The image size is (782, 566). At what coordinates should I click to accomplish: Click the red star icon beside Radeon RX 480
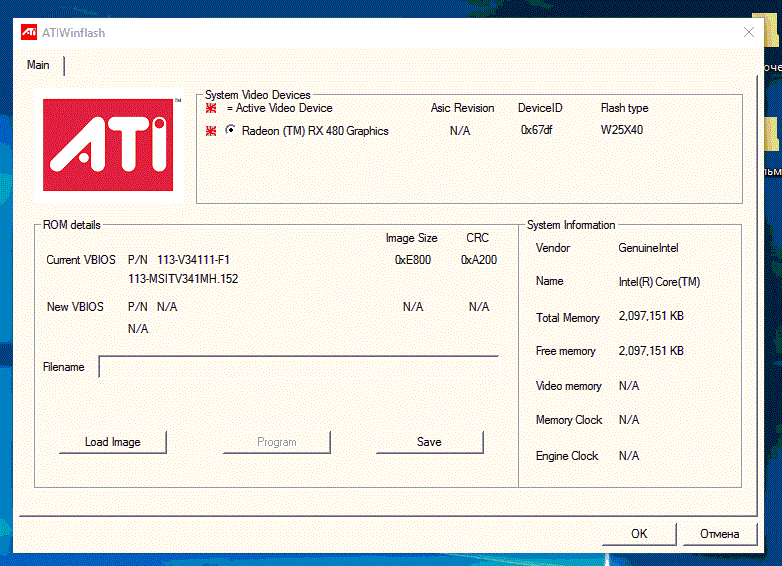pos(211,131)
